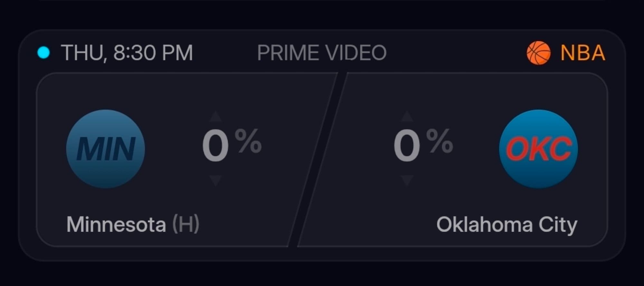The image size is (644, 286).
Task: Click the percent sign beside Oklahoma City's value
Action: click(440, 141)
